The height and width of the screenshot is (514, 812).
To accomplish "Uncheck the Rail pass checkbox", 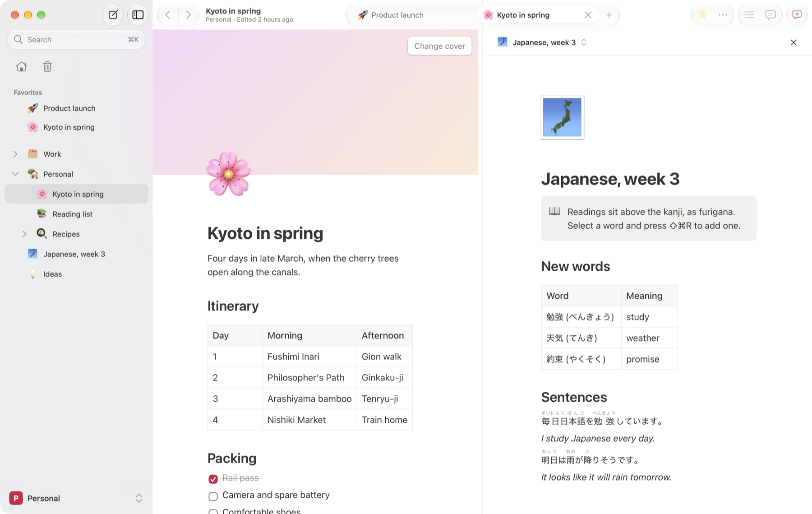I will click(x=213, y=479).
